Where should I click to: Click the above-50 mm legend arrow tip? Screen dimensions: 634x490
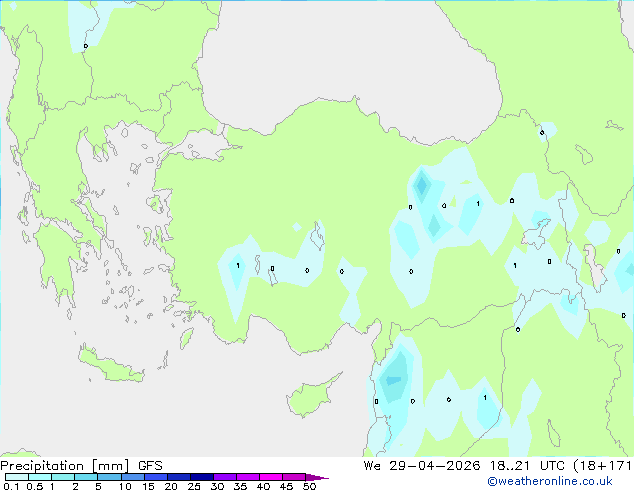tap(317, 477)
